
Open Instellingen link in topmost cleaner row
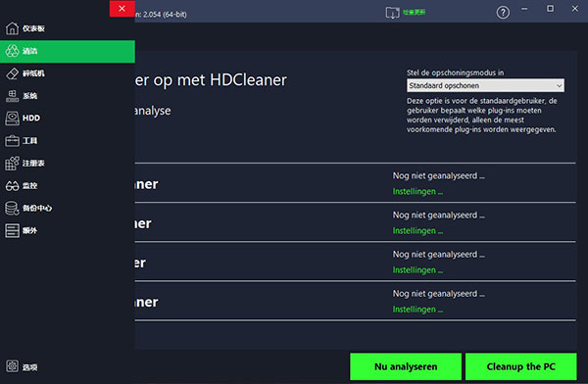[417, 192]
